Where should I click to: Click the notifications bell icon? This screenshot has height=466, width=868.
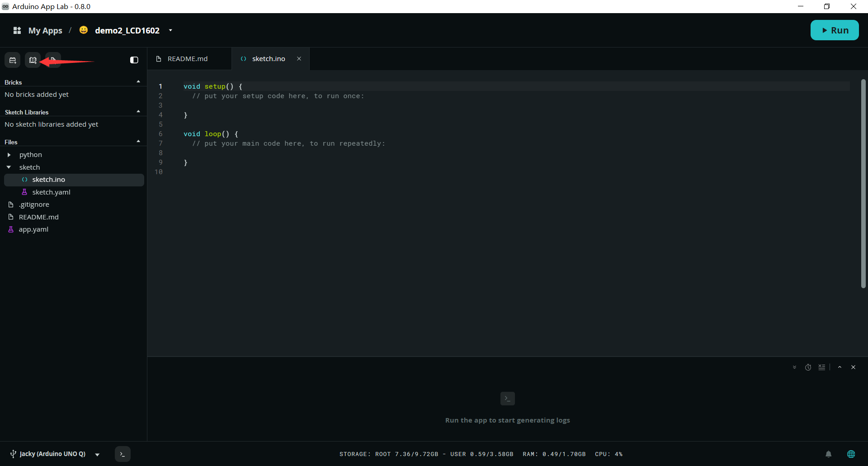point(828,454)
